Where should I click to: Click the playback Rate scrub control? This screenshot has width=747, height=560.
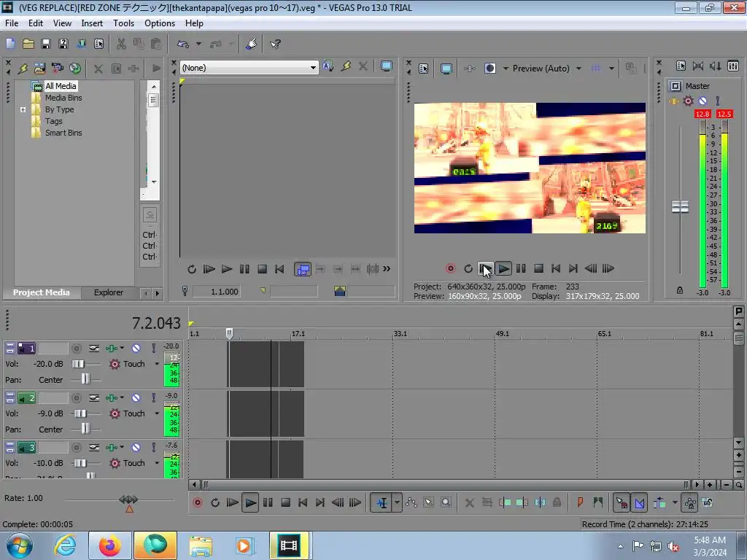tap(128, 499)
